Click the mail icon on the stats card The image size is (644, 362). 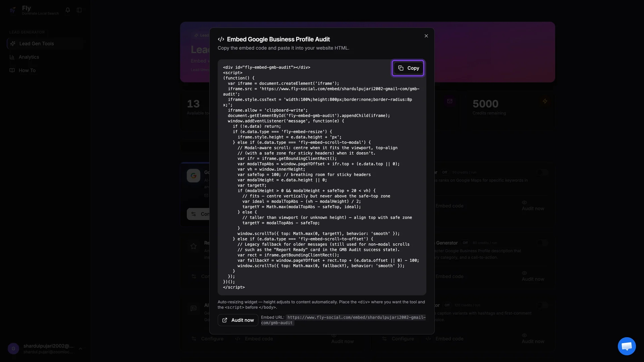click(x=450, y=101)
